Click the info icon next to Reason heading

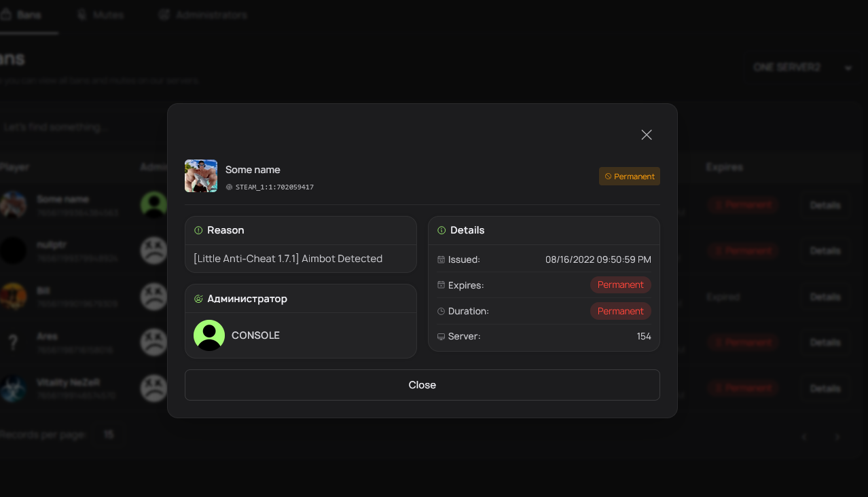click(197, 230)
